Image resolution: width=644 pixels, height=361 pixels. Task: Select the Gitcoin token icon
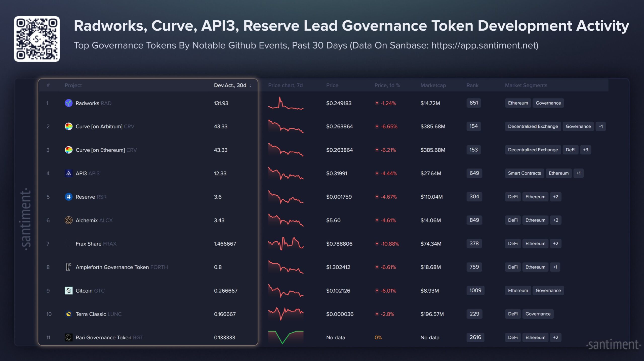pyautogui.click(x=68, y=291)
